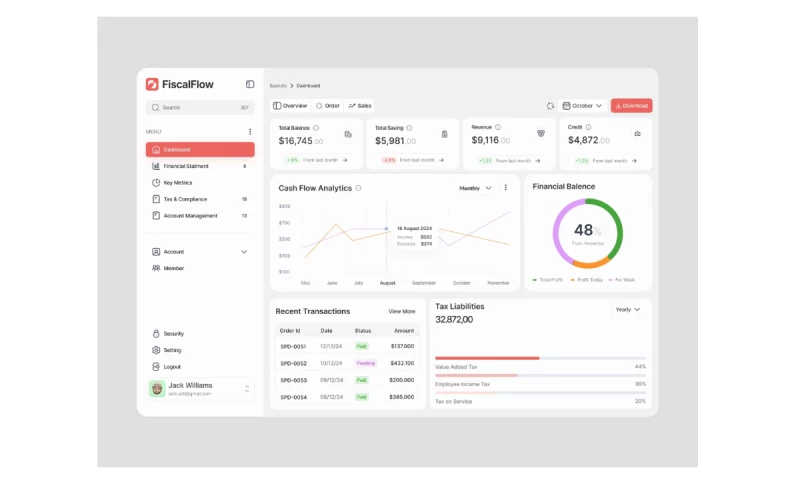The image size is (800, 480).
Task: Click View More in Recent Transactions
Action: (402, 311)
